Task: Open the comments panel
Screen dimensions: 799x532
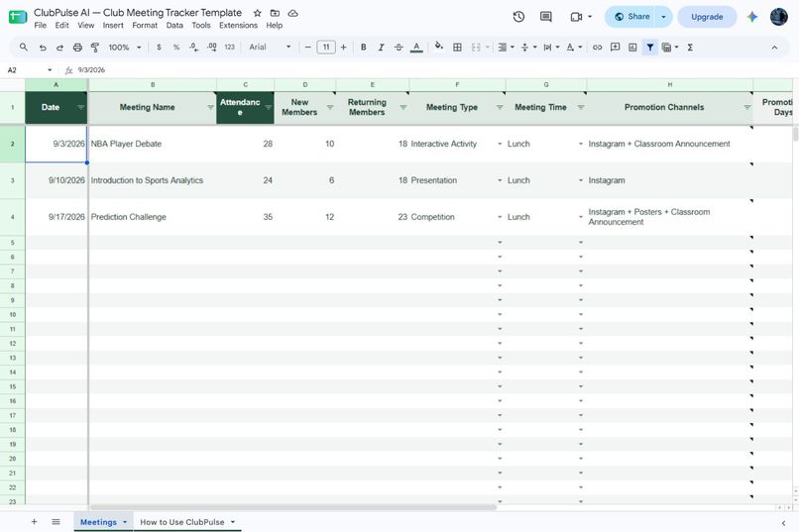Action: click(x=546, y=17)
